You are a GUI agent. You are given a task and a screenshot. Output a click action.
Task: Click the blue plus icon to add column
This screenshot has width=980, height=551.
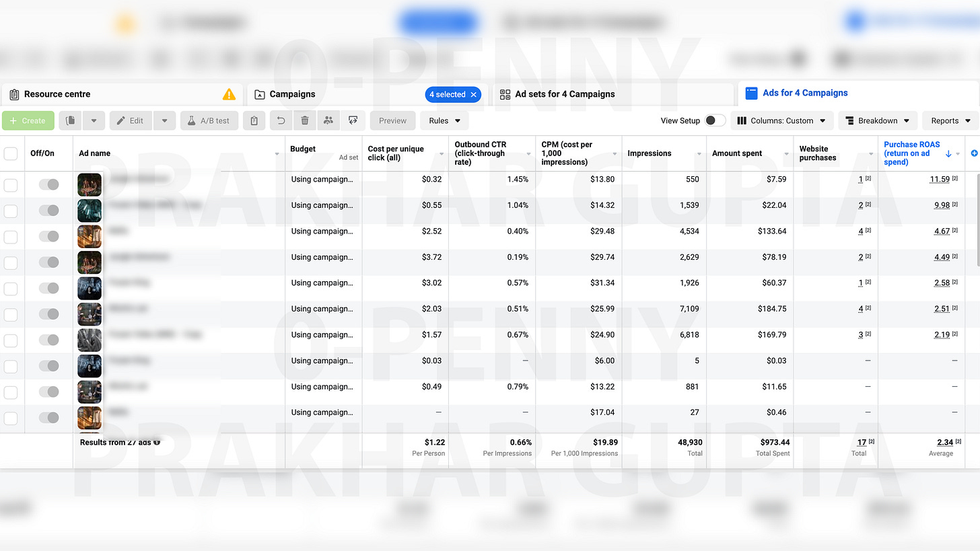[974, 153]
